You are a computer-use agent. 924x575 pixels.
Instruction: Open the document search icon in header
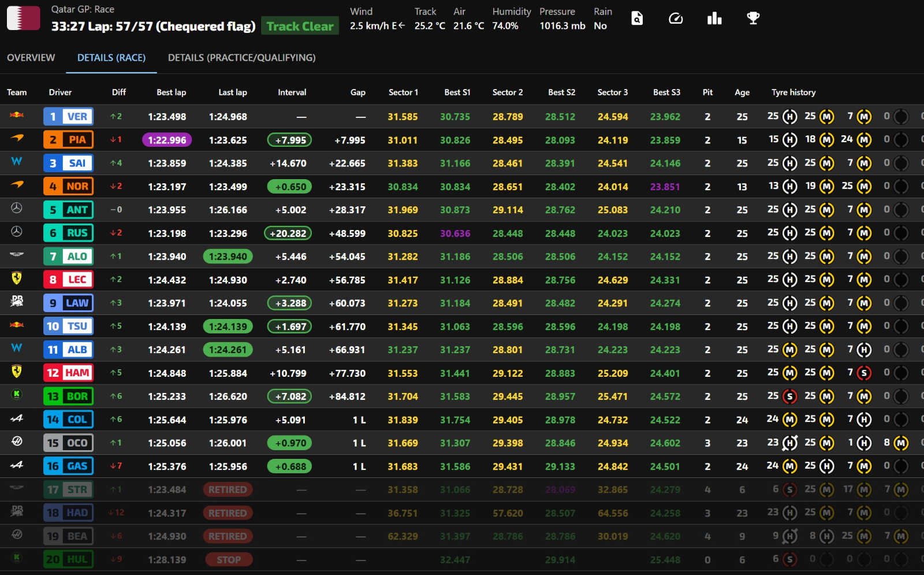click(x=637, y=18)
